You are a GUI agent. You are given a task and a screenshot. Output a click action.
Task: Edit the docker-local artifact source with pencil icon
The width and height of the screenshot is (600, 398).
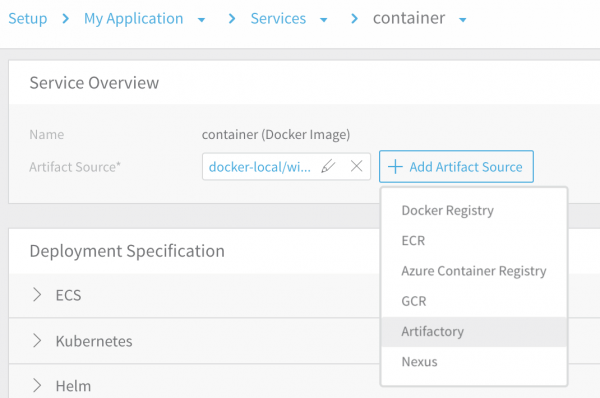pos(328,166)
